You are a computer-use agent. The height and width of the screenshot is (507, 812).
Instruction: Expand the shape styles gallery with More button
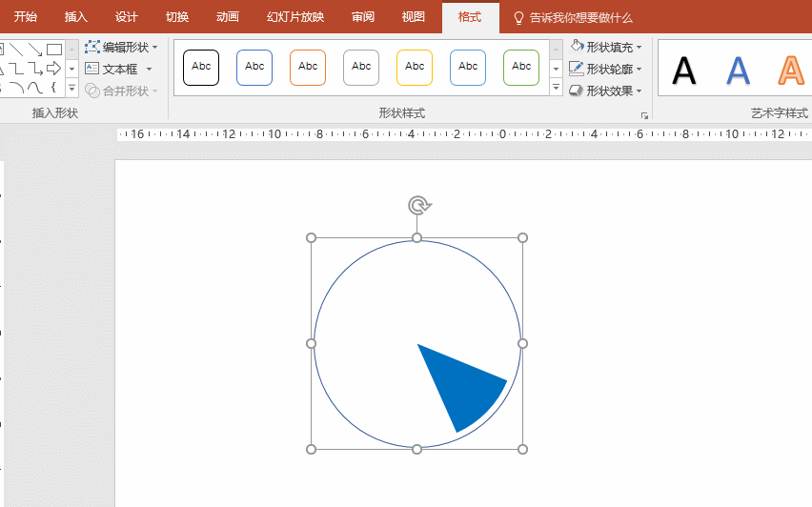tap(556, 88)
